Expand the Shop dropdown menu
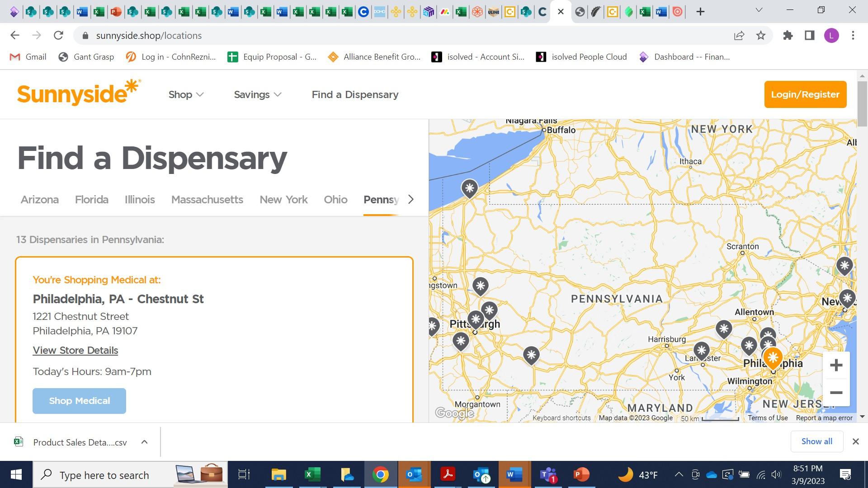The image size is (868, 488). (186, 94)
